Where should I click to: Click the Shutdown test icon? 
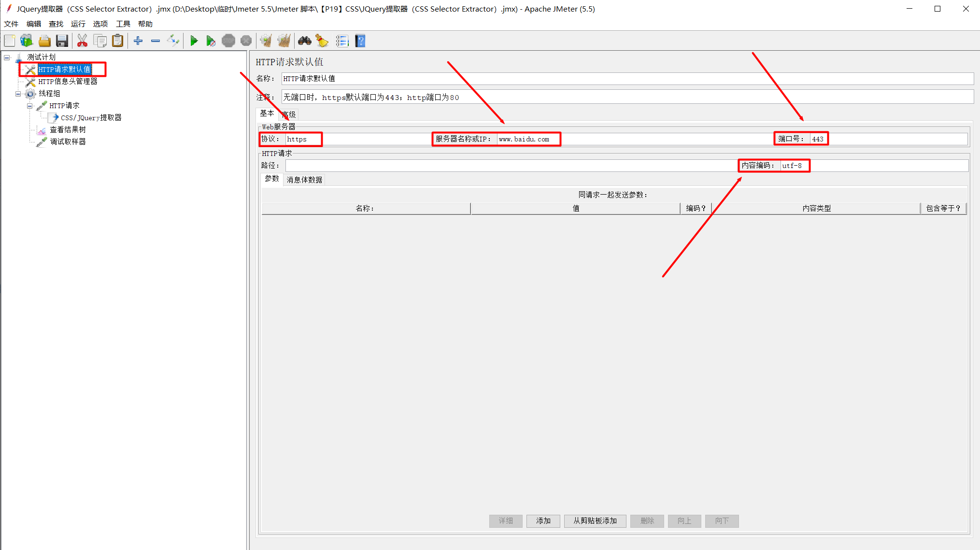[x=246, y=41]
